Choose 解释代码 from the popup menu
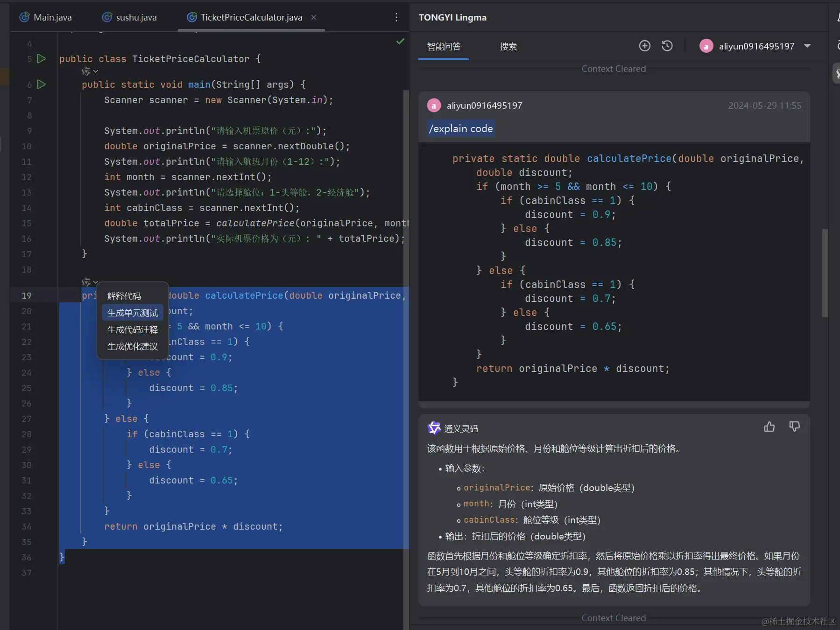 pyautogui.click(x=132, y=296)
